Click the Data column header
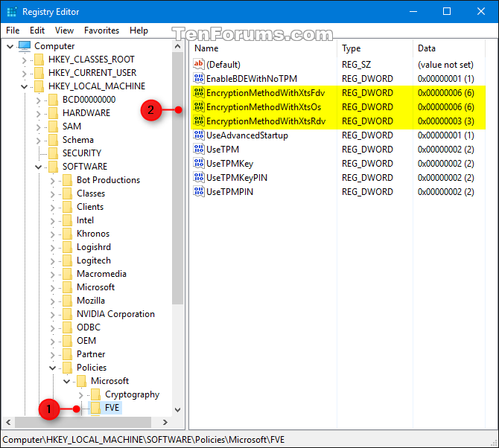The height and width of the screenshot is (448, 499). click(x=448, y=48)
